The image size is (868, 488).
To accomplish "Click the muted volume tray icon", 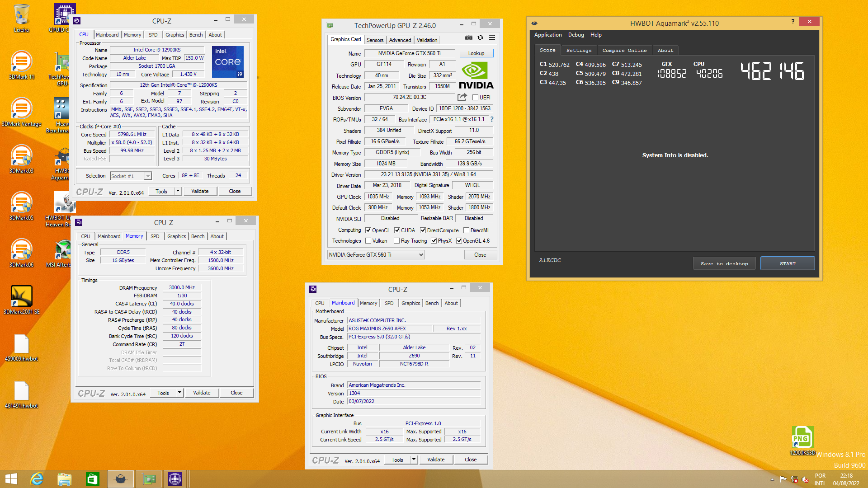I will (x=805, y=479).
